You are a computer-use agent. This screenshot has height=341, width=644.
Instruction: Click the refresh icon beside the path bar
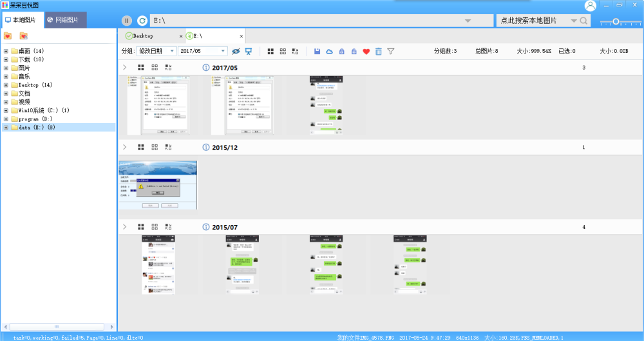click(142, 21)
